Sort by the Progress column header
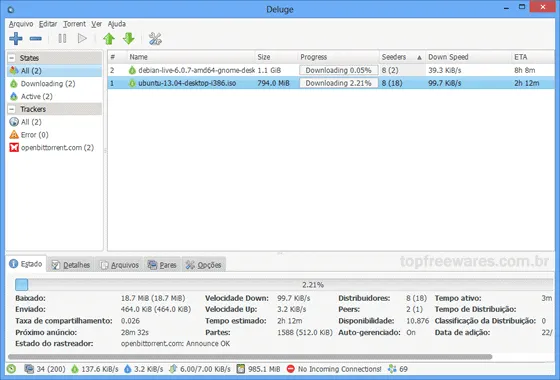This screenshot has width=560, height=380. [x=338, y=57]
